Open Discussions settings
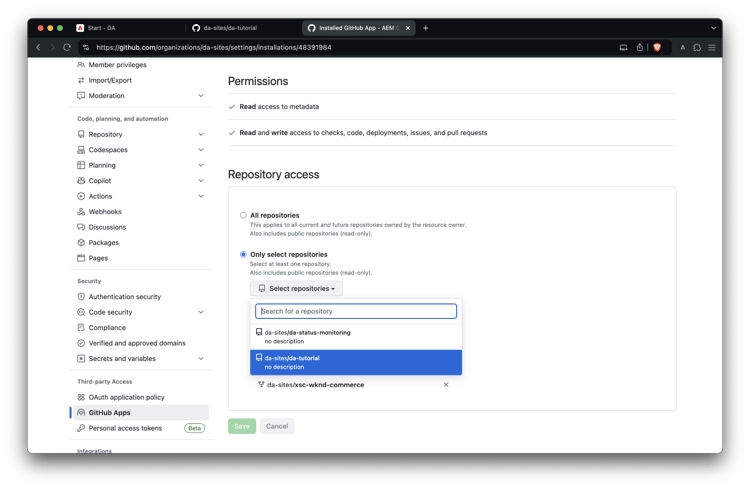750x489 pixels. [107, 227]
